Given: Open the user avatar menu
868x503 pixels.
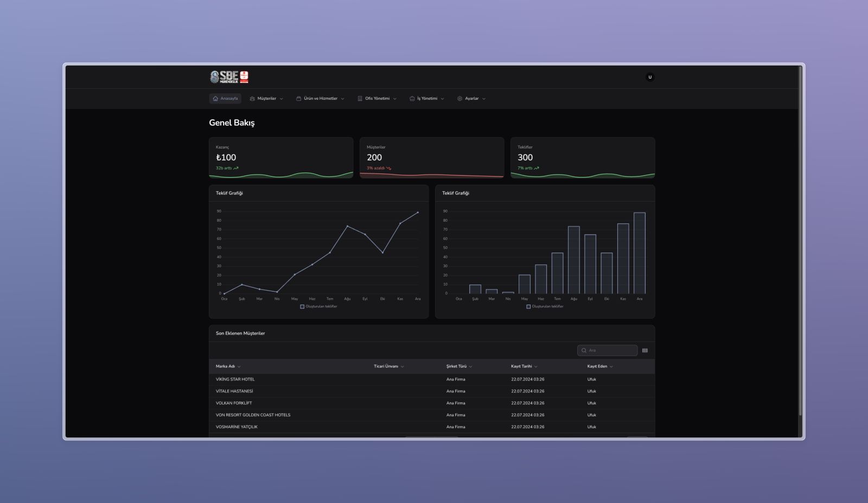Looking at the screenshot, I should pos(650,77).
